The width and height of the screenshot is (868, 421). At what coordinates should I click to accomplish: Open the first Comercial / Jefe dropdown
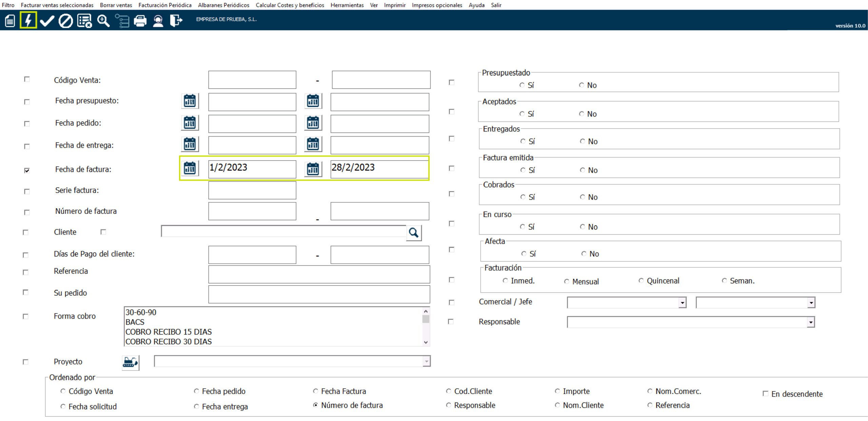(x=682, y=302)
